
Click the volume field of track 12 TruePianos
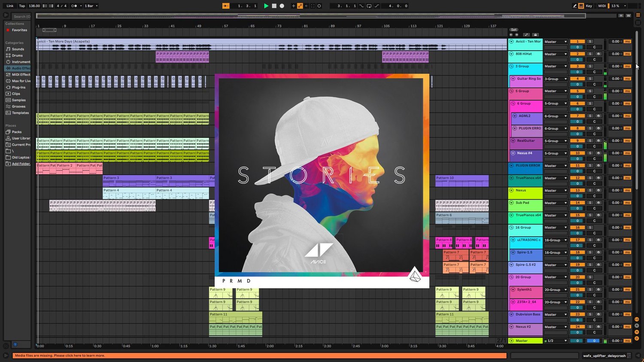click(577, 184)
